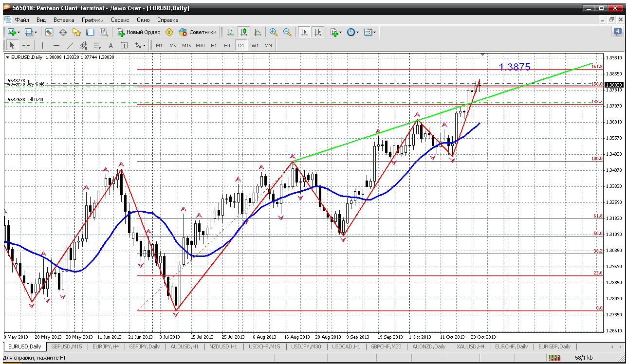The image size is (627, 364).
Task: Open the Сервис menu
Action: coord(120,20)
